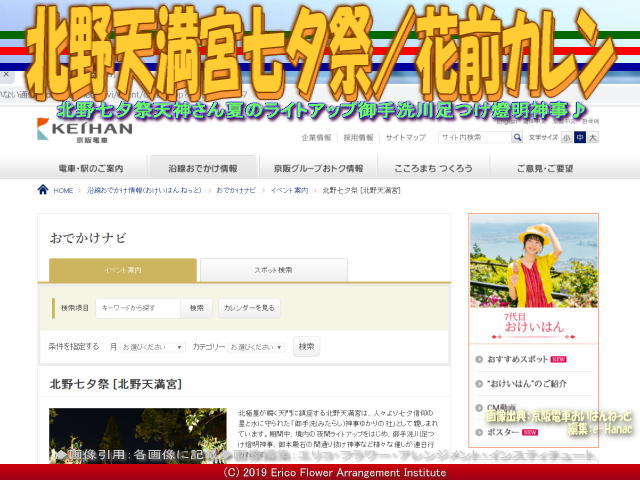The width and height of the screenshot is (640, 480).
Task: Click the サイト内検索 input field
Action: (475, 138)
